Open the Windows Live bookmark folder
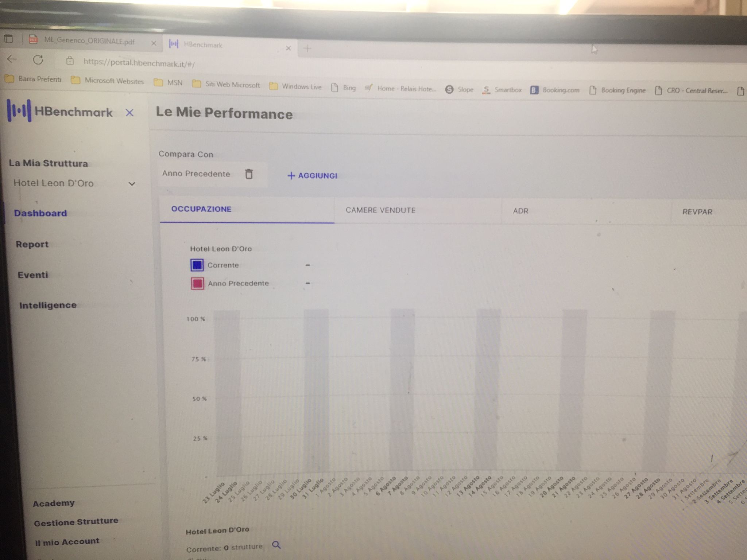747x560 pixels. point(295,87)
